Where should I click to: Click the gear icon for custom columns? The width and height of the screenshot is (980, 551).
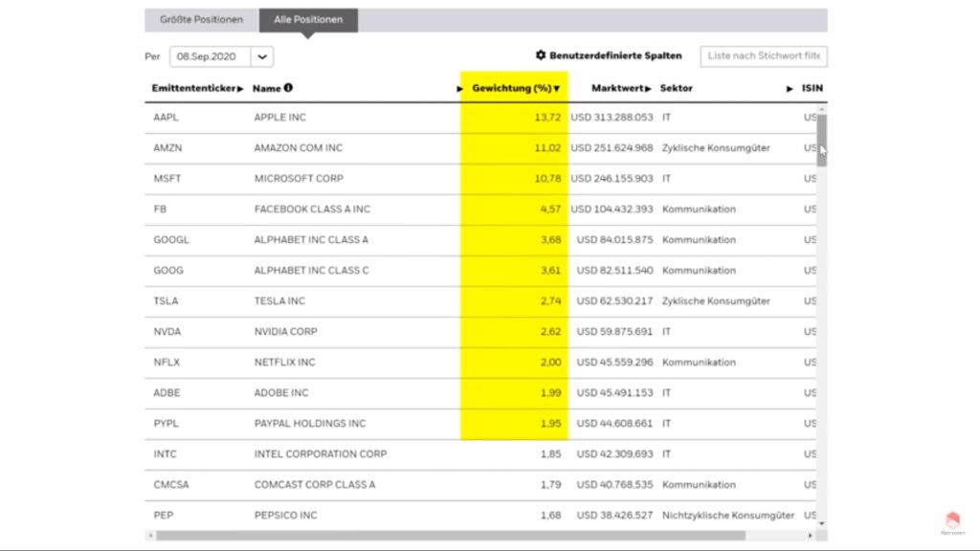pos(541,55)
